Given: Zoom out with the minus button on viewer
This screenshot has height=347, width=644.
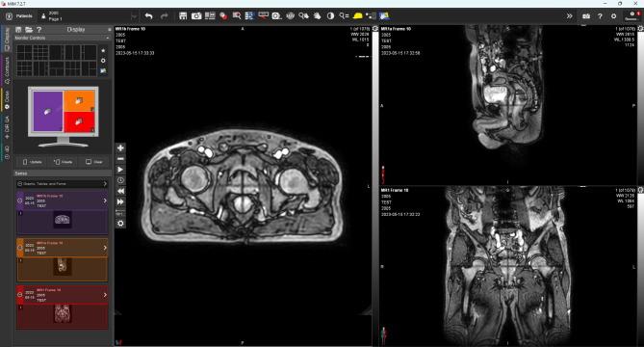Looking at the screenshot, I should tap(120, 159).
